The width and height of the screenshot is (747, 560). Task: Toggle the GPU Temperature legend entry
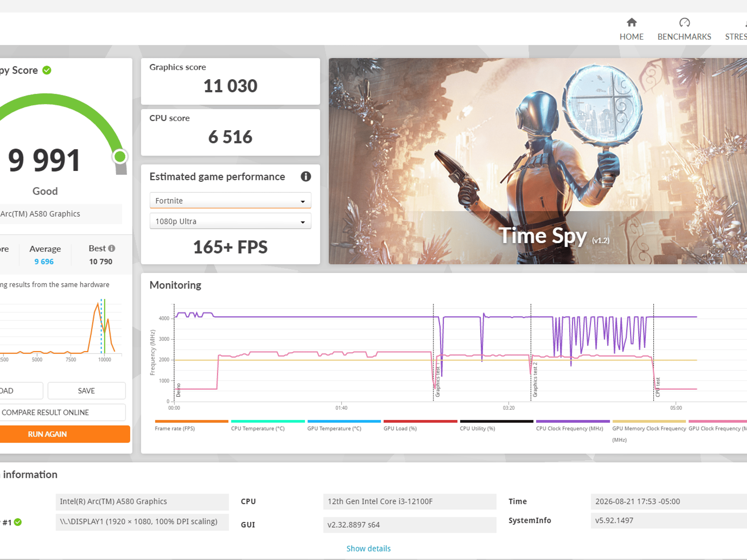(344, 426)
